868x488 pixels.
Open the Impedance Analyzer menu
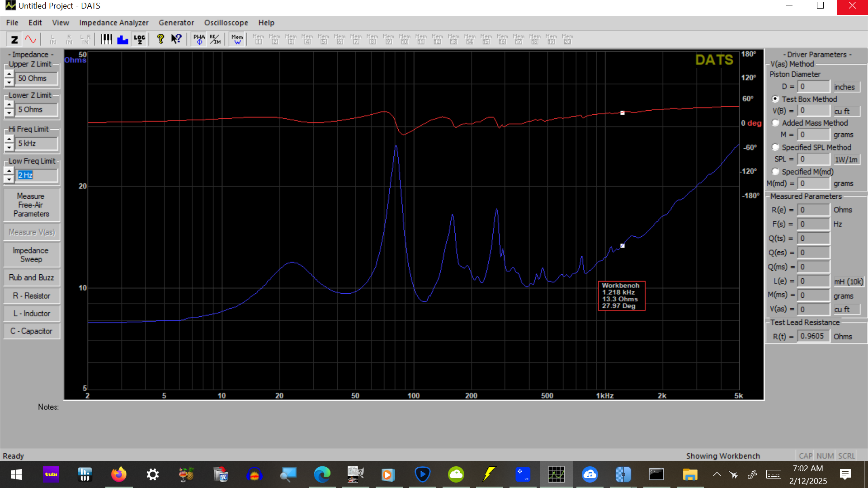[114, 23]
